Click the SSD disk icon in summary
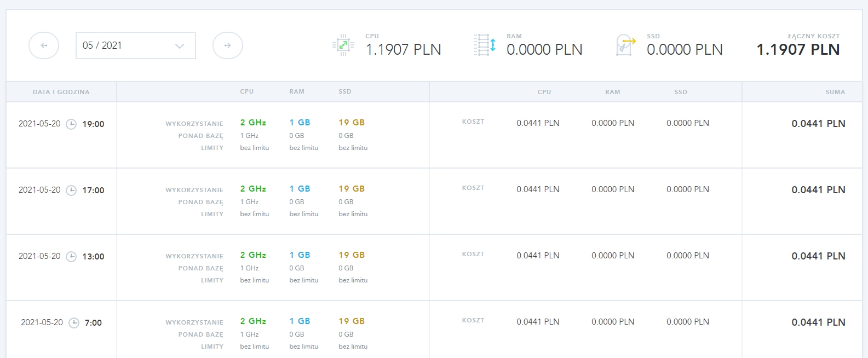The height and width of the screenshot is (358, 868). [625, 45]
